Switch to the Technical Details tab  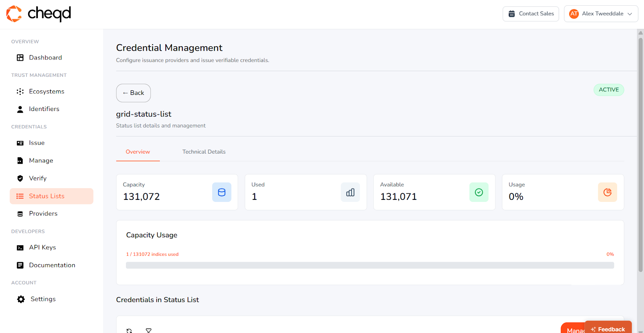pos(204,152)
